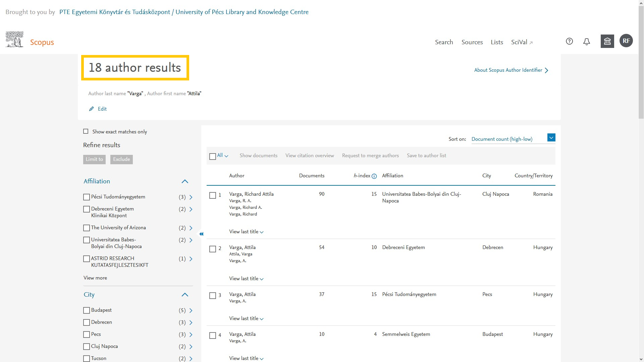The image size is (644, 362).
Task: Click arrow beside Cluj Napoca city filter
Action: 191,347
